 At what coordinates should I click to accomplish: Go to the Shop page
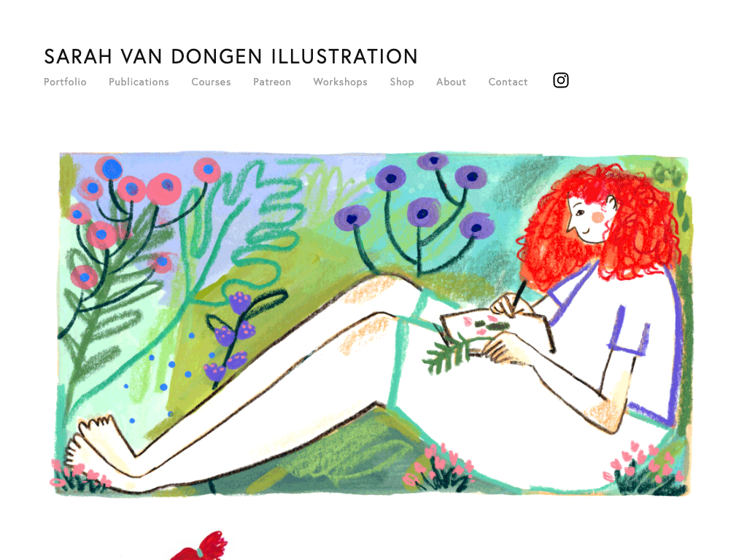pos(402,82)
